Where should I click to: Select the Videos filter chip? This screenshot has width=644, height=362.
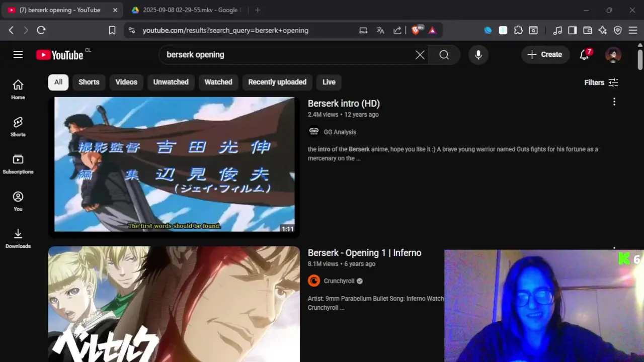[x=126, y=82]
